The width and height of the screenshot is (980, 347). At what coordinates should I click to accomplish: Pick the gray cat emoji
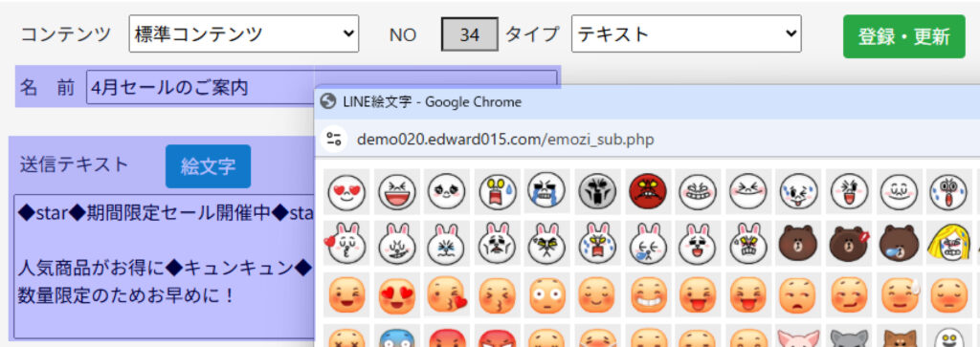[848, 336]
